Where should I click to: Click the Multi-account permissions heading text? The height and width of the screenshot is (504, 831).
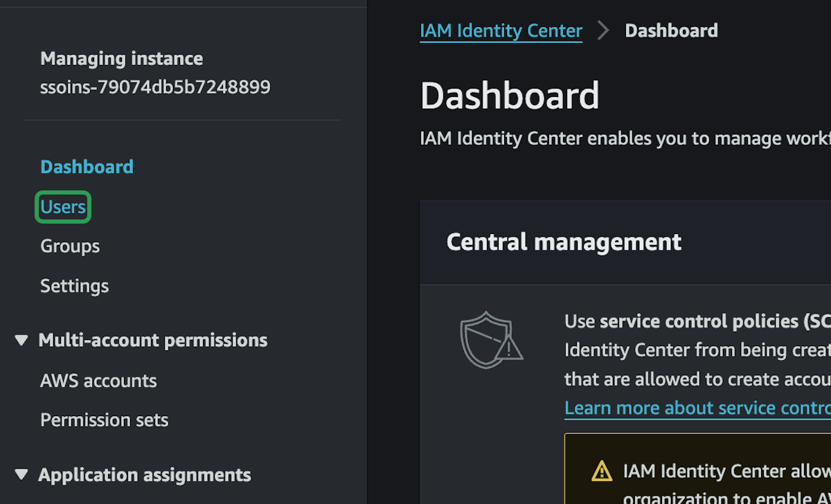pyautogui.click(x=153, y=341)
